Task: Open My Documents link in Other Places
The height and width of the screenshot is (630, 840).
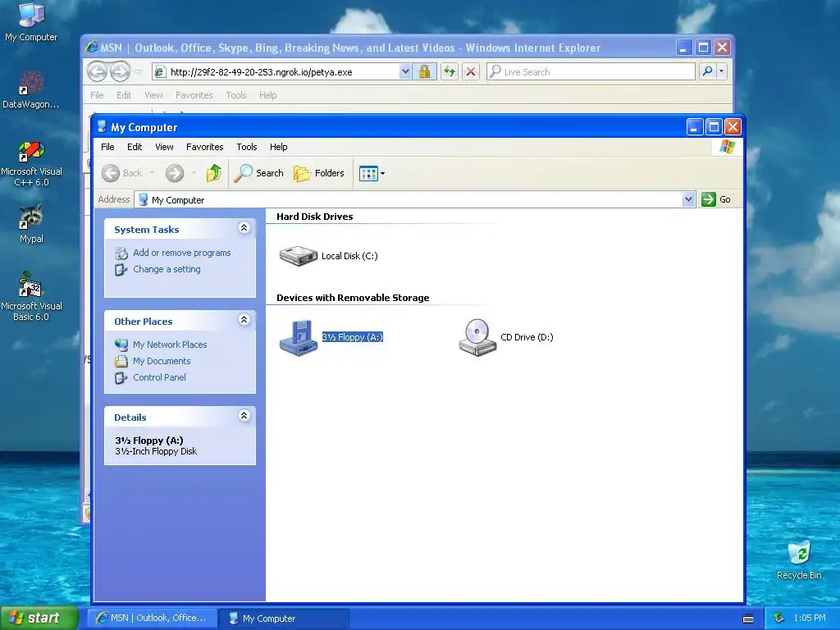Action: [162, 361]
